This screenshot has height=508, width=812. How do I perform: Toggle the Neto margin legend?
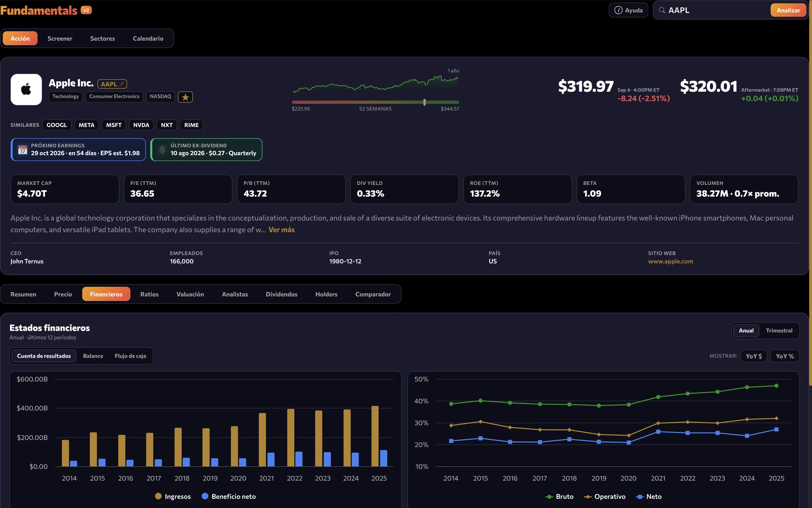point(649,496)
